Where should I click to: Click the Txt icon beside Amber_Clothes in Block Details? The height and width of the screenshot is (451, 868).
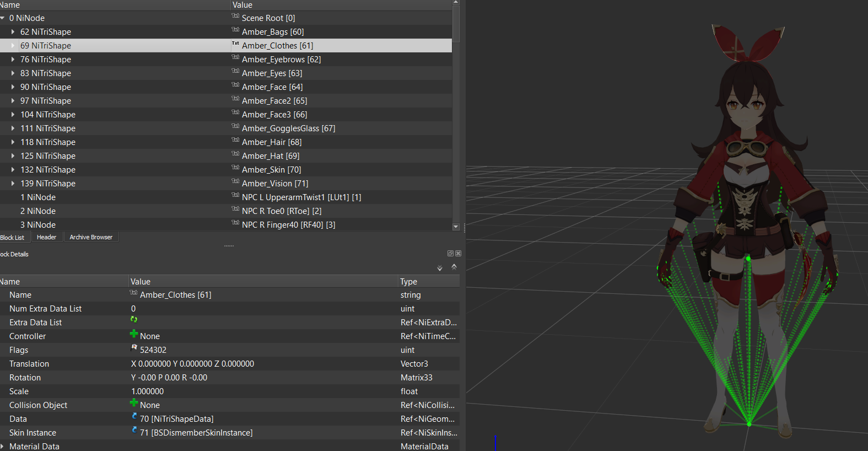point(133,292)
